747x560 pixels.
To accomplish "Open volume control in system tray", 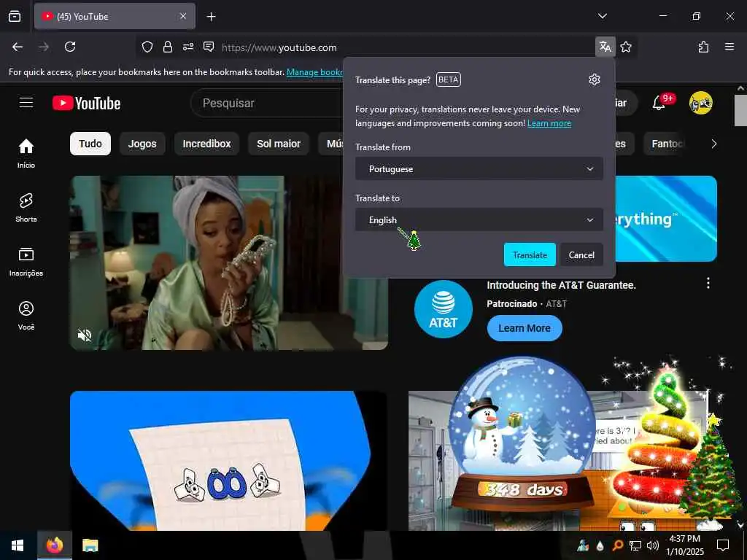I will click(x=653, y=545).
